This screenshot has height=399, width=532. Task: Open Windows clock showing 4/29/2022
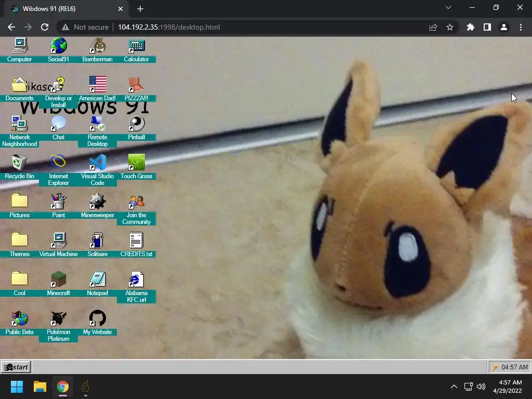pyautogui.click(x=508, y=387)
